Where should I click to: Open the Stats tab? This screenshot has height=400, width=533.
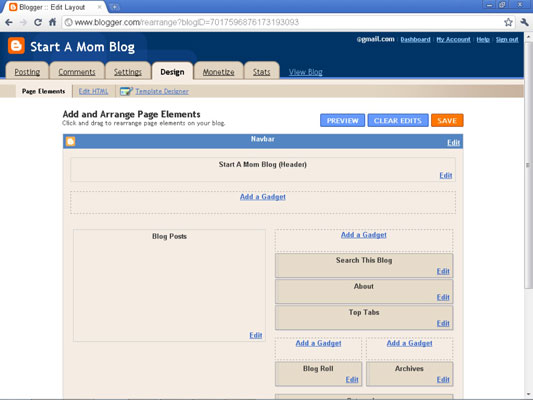pos(261,72)
